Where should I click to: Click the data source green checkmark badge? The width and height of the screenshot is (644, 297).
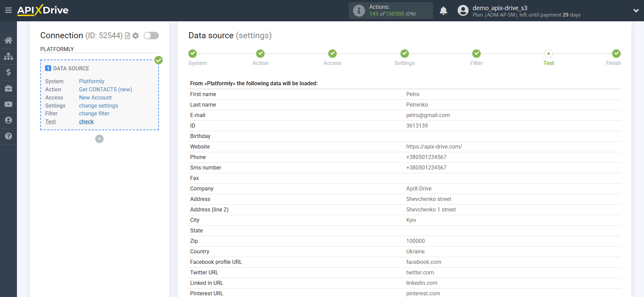159,60
